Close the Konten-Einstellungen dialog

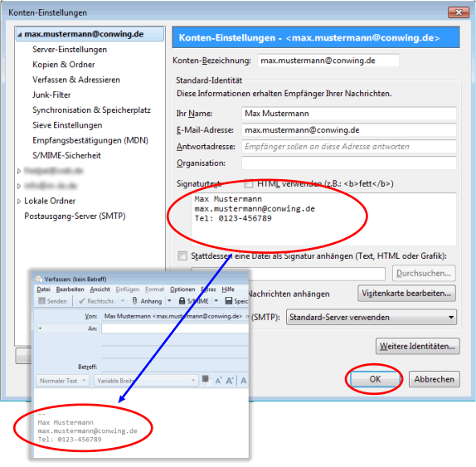(459, 12)
